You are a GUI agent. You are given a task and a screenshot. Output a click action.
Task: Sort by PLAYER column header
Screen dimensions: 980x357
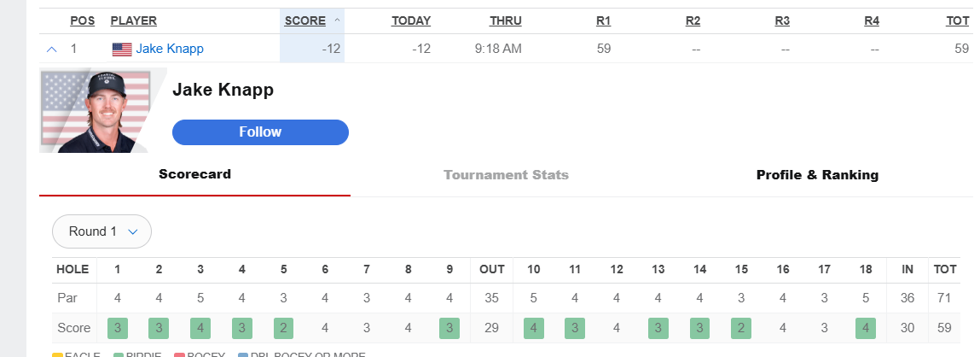point(134,20)
